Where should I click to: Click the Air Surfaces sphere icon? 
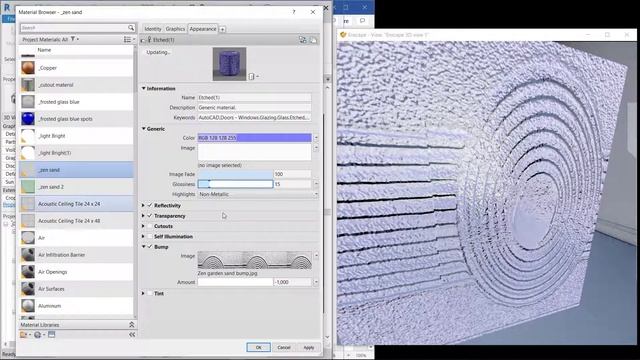point(28,289)
